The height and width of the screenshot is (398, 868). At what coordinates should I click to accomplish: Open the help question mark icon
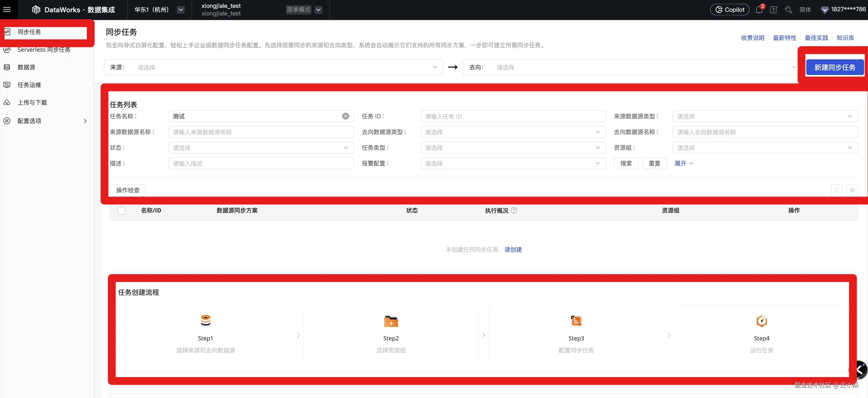(x=773, y=10)
